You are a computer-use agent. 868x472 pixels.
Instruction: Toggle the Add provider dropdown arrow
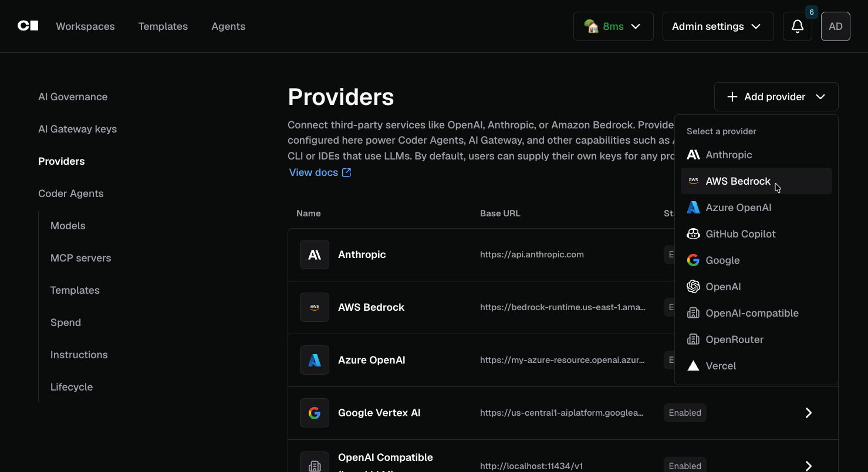[820, 97]
